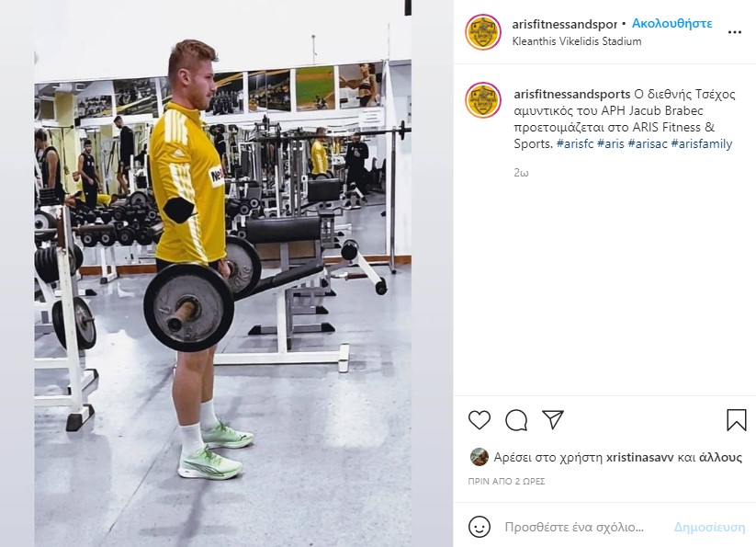Open the #arisac hashtag

(648, 143)
